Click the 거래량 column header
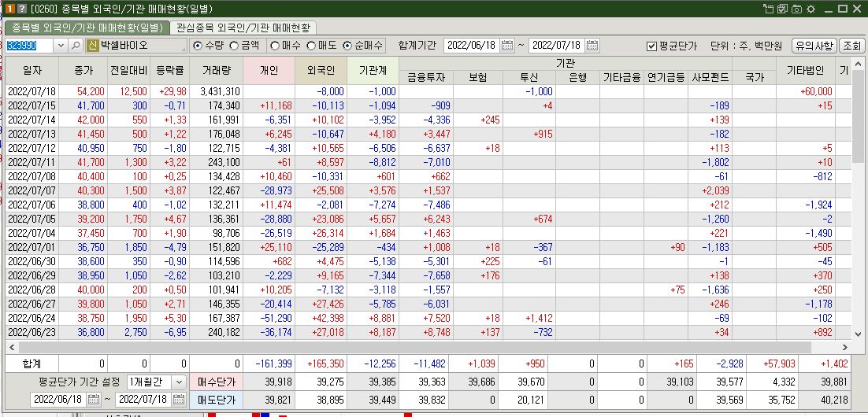 point(216,71)
